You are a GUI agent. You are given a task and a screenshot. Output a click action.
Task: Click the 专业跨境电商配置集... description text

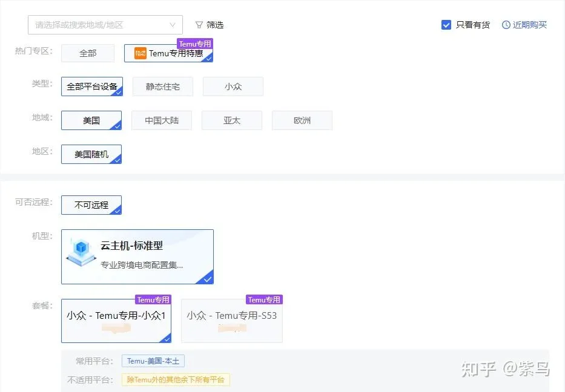tap(142, 265)
